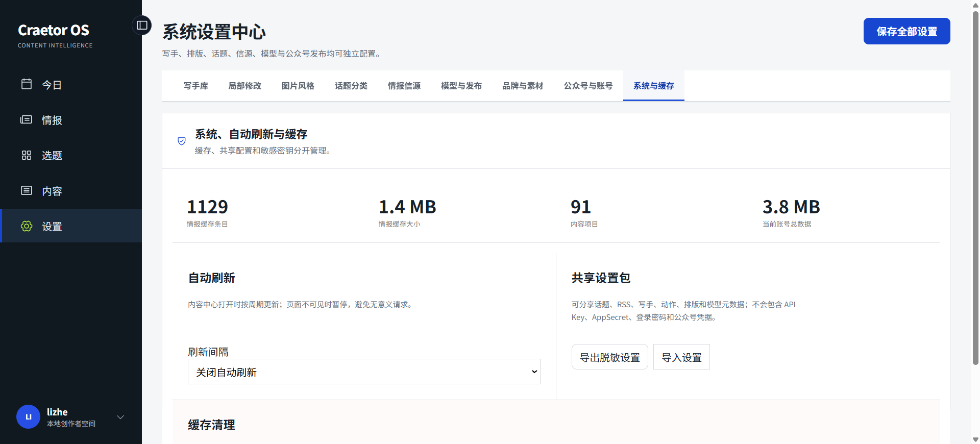The image size is (980, 444).
Task: Switch to the 写手库 tab
Action: [x=196, y=86]
